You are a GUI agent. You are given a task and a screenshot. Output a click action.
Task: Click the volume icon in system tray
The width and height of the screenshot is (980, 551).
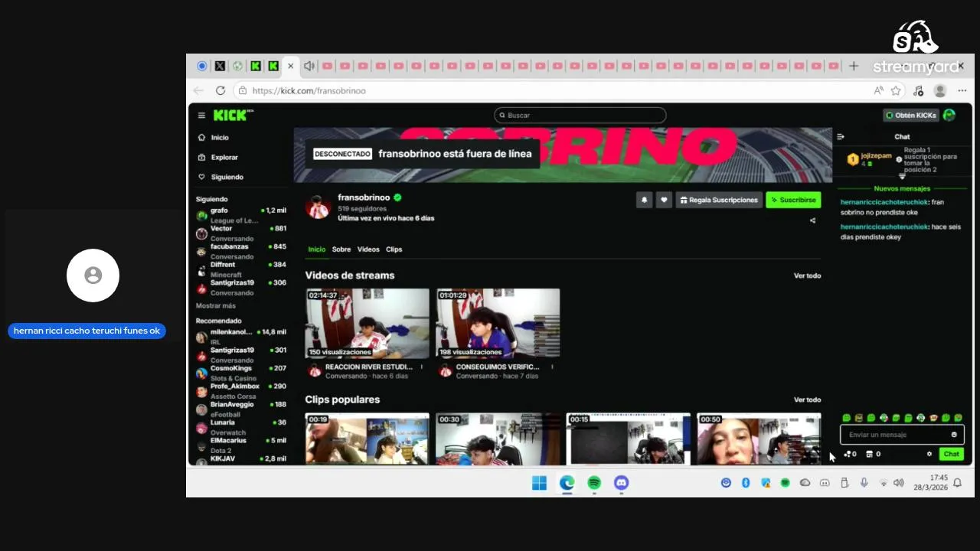tap(898, 483)
